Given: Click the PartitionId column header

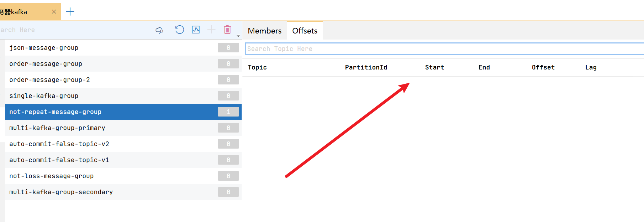Looking at the screenshot, I should coord(366,67).
